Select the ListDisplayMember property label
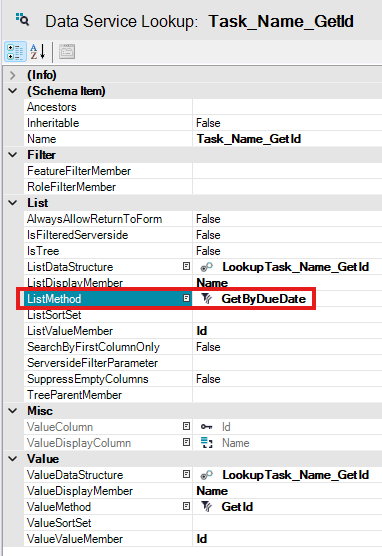 coord(75,283)
